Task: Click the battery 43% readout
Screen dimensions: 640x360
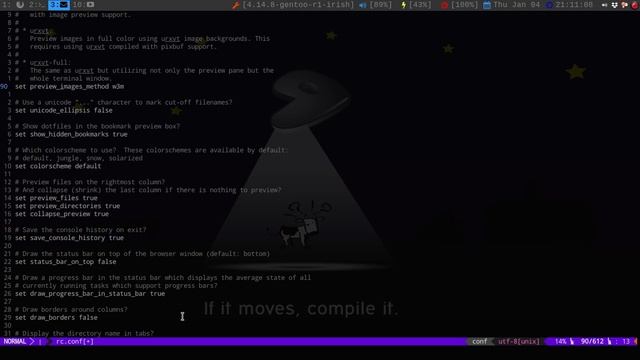Action: (x=420, y=5)
